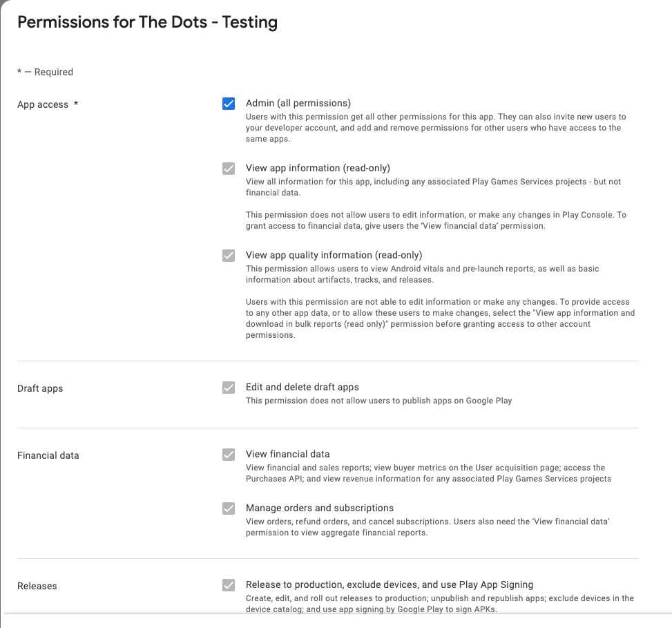Click the 'Edit and delete draft apps' label
Screen dimensions: 672x628
point(303,387)
